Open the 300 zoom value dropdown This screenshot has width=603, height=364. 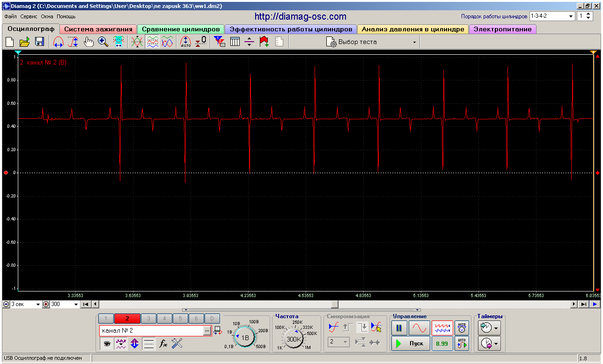[65, 304]
